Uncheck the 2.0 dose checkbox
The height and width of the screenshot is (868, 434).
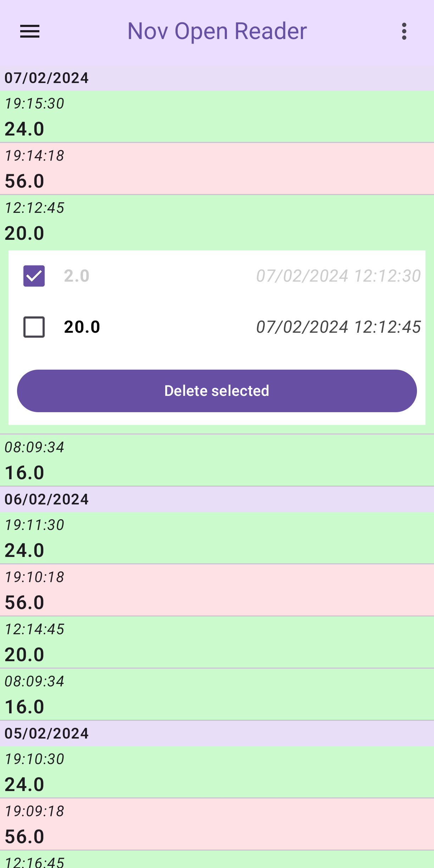[34, 276]
